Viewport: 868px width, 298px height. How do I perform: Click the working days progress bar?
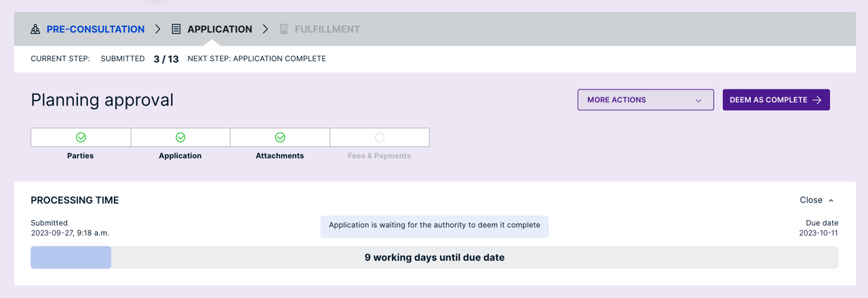pos(434,257)
